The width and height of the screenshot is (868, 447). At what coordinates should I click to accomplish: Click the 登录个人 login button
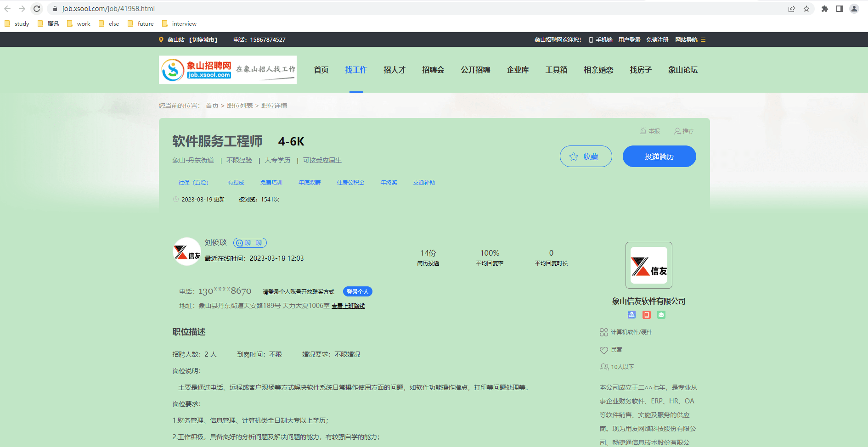pos(358,291)
